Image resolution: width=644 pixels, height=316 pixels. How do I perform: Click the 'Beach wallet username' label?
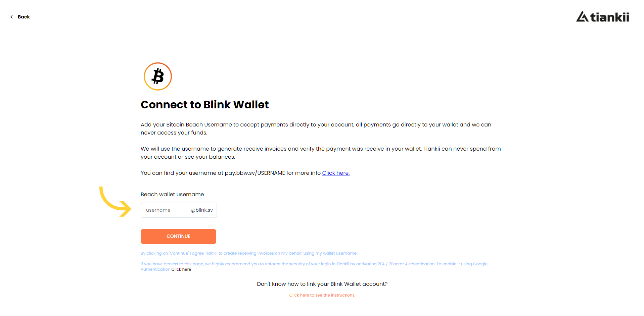172,195
